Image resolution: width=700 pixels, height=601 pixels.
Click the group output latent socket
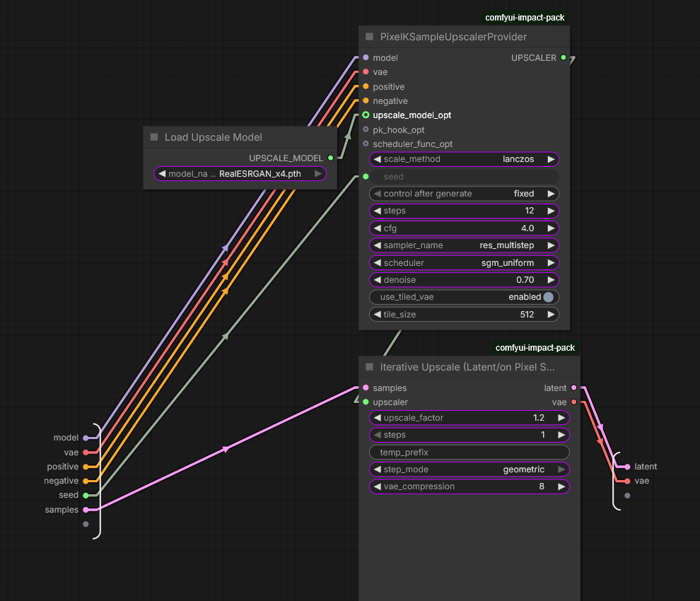[627, 467]
